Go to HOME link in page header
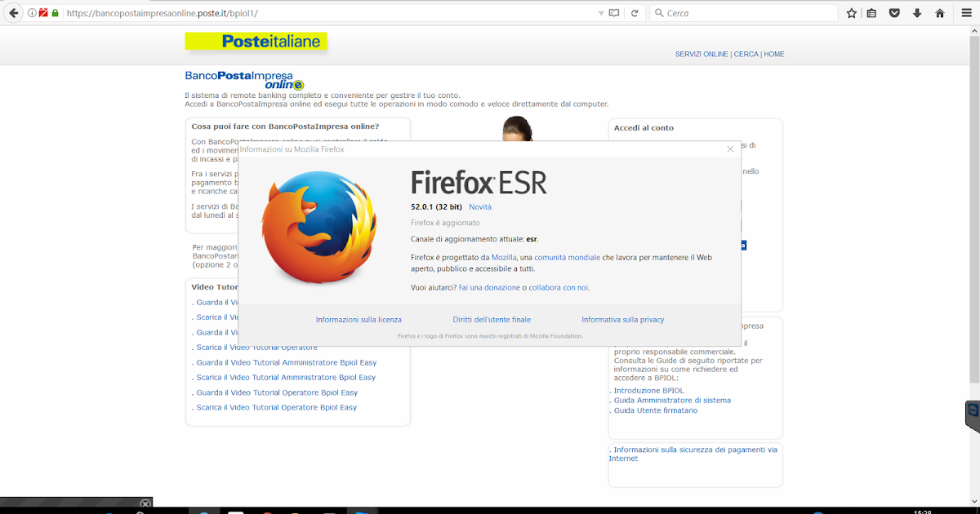This screenshot has width=980, height=514. coord(774,54)
